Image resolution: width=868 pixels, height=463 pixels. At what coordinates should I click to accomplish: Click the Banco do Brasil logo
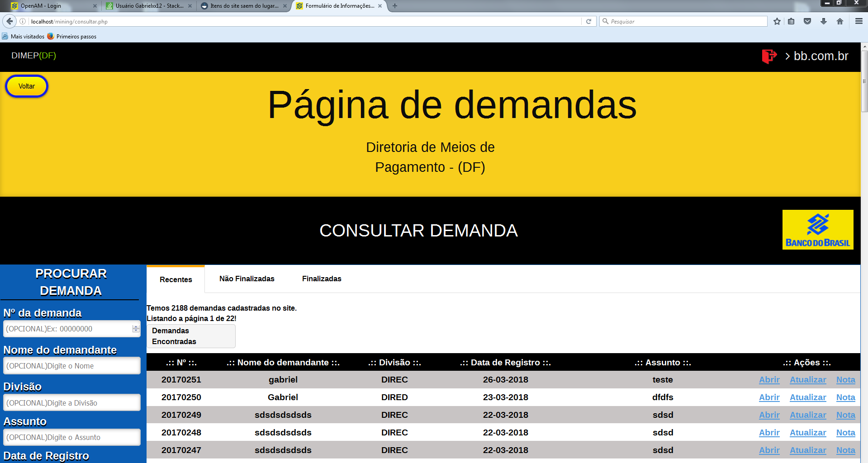[x=818, y=230]
